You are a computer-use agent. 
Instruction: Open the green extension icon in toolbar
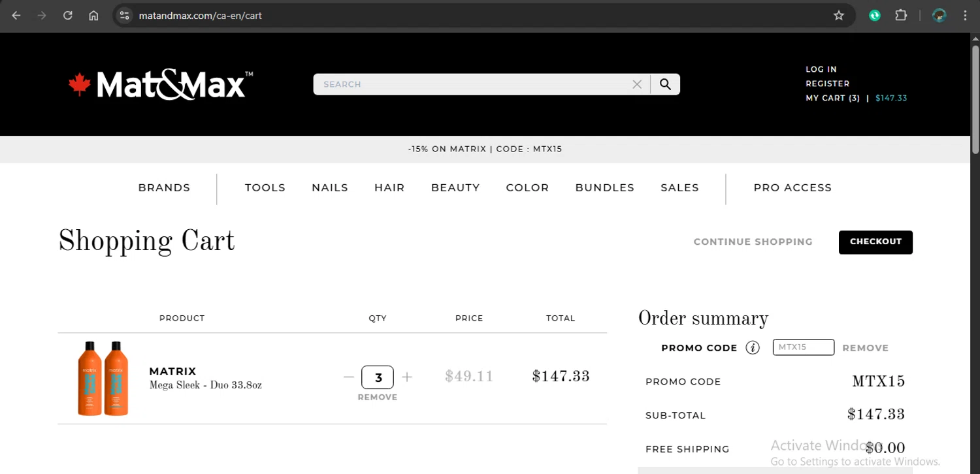click(x=875, y=16)
